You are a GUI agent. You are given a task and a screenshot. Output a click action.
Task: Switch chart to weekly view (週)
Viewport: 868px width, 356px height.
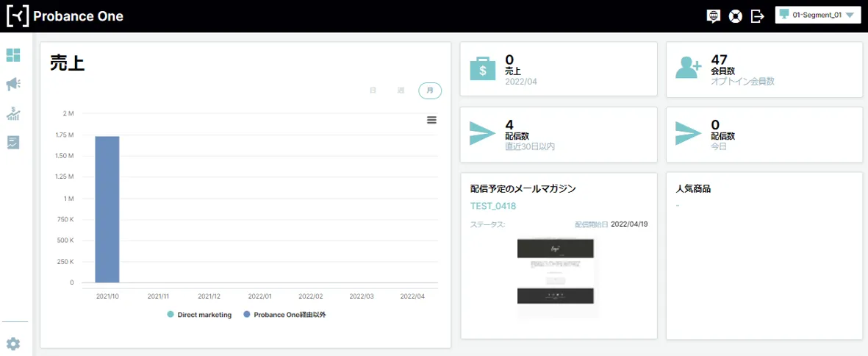[401, 90]
